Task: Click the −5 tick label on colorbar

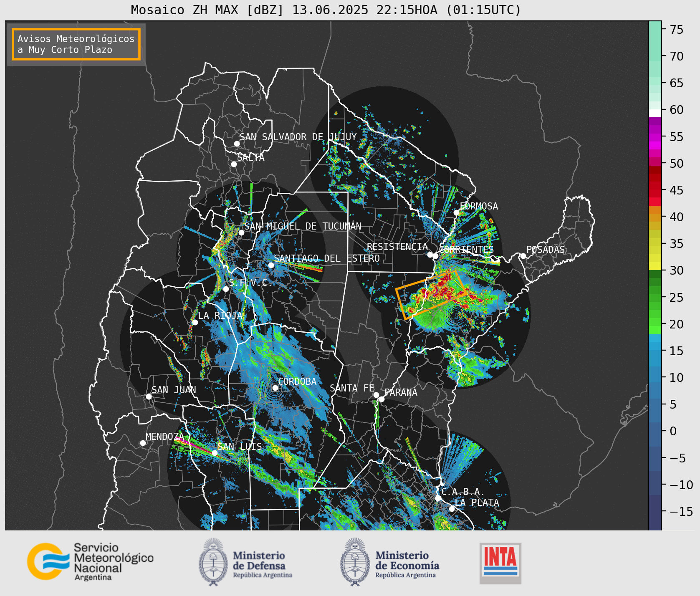Action: (677, 458)
